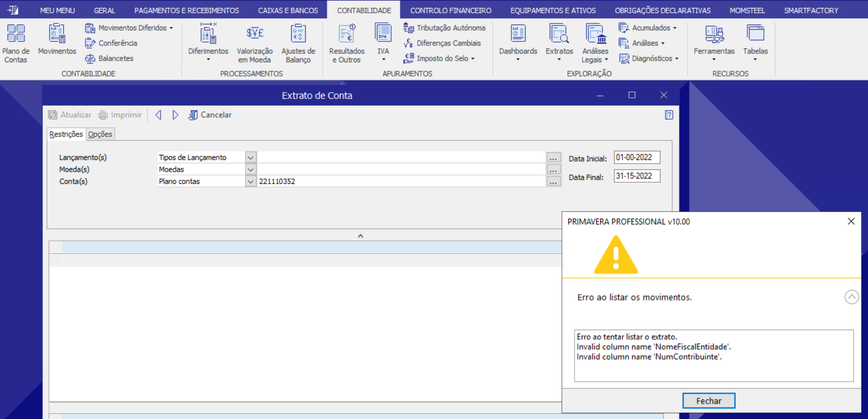868x419 pixels.
Task: Open the Controlo Financeiro ribbon tab
Action: [x=450, y=10]
